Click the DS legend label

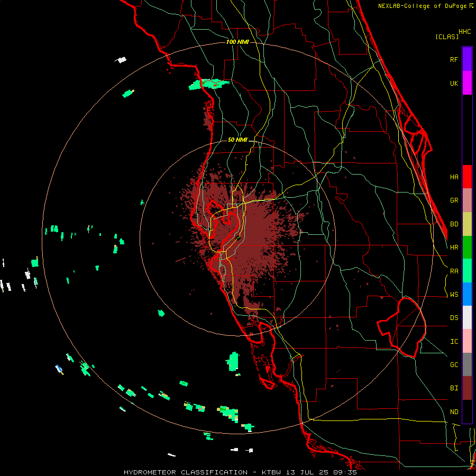pyautogui.click(x=454, y=318)
